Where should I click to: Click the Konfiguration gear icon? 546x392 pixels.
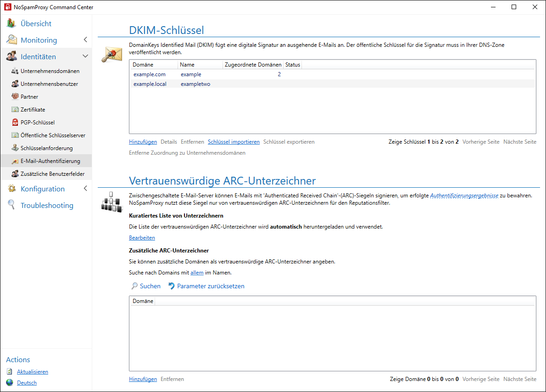(11, 189)
